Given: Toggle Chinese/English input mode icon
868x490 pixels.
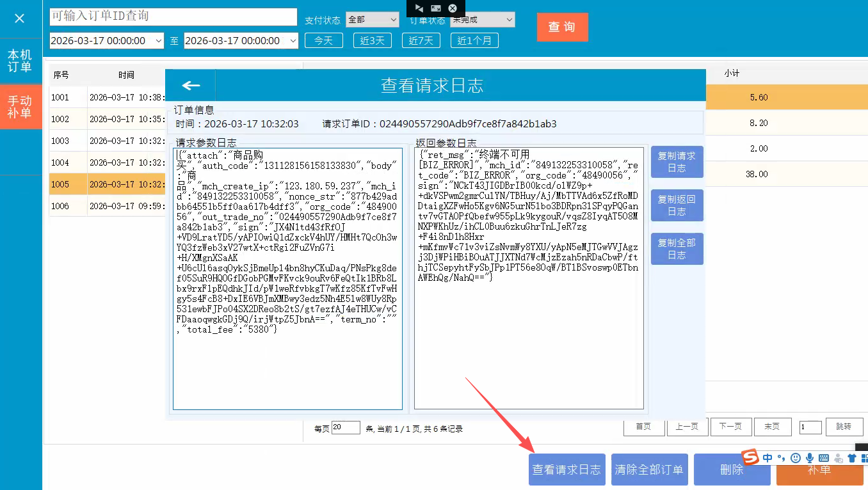Looking at the screenshot, I should (768, 458).
